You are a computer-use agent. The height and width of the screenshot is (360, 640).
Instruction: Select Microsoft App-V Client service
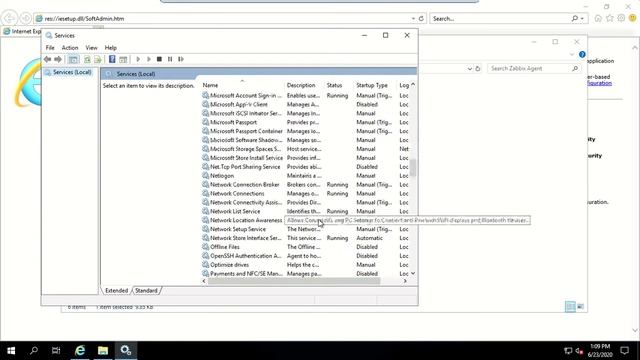305,104
